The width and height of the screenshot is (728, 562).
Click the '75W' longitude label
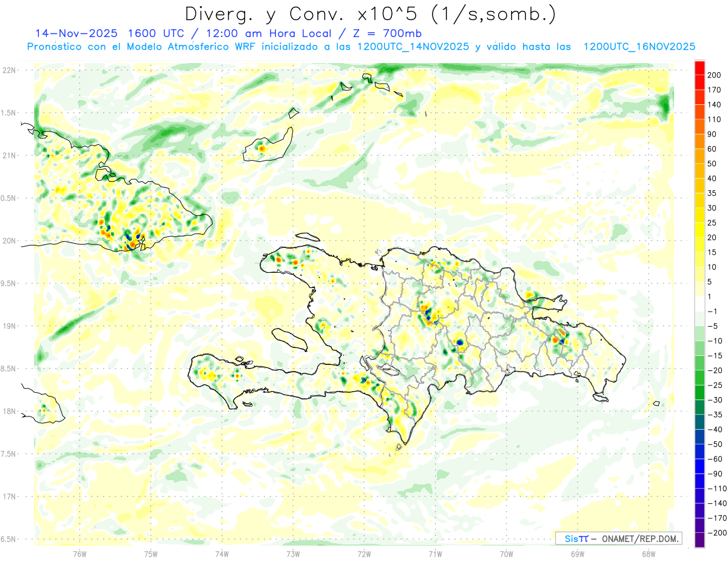pyautogui.click(x=151, y=554)
